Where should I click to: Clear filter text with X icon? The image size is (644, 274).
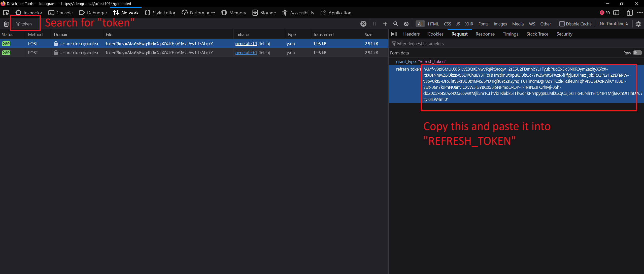(x=363, y=24)
